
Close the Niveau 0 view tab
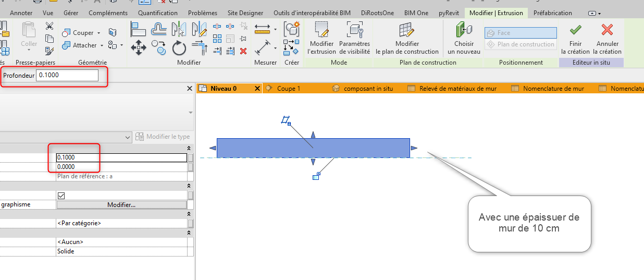(257, 89)
